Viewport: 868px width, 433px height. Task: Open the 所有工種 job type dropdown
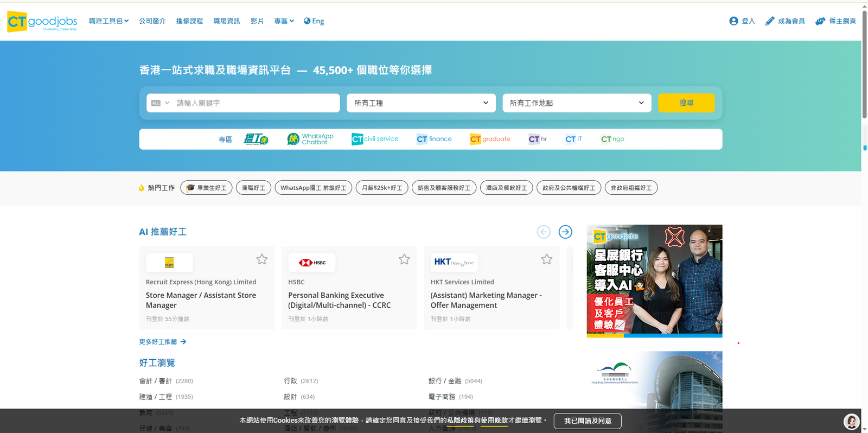tap(421, 103)
